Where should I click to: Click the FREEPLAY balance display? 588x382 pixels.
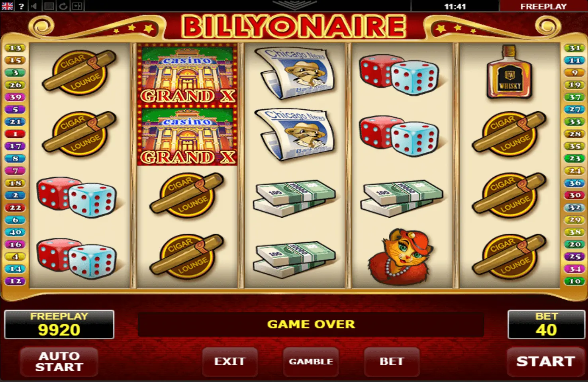coord(59,325)
